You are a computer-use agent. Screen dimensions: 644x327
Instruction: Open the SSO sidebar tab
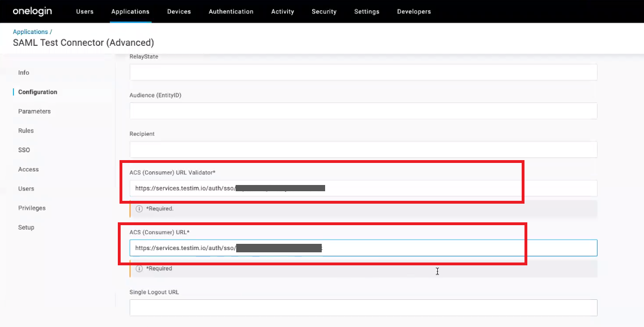[24, 150]
